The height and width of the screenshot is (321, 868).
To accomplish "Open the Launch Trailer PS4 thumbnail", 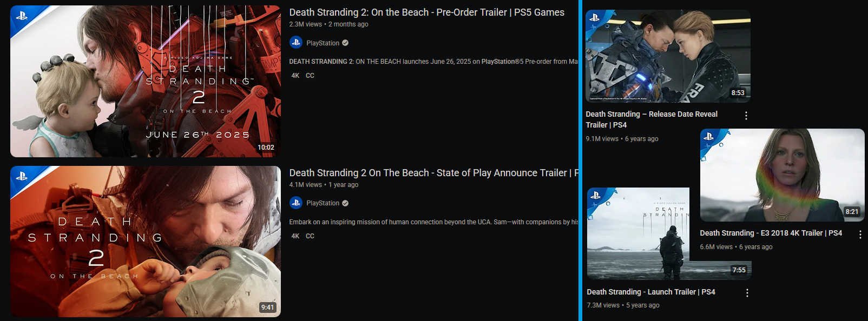I will click(669, 233).
